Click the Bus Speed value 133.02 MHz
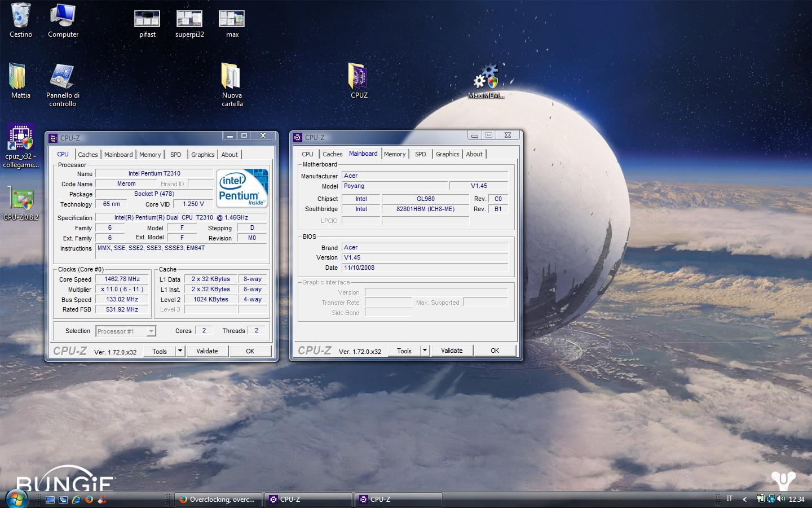Viewport: 812px width, 508px height. point(122,299)
